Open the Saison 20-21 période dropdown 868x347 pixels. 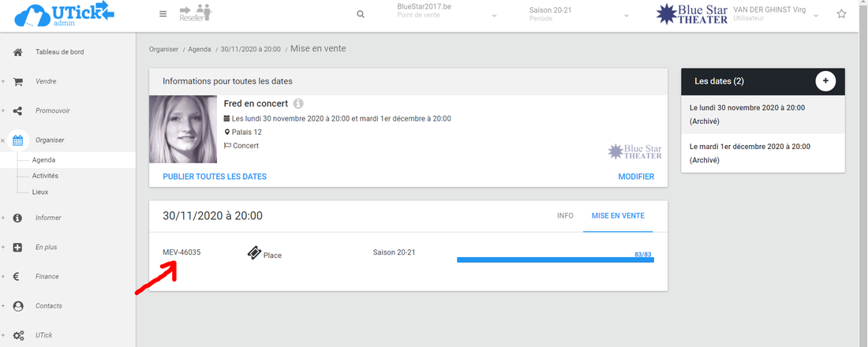pyautogui.click(x=579, y=14)
